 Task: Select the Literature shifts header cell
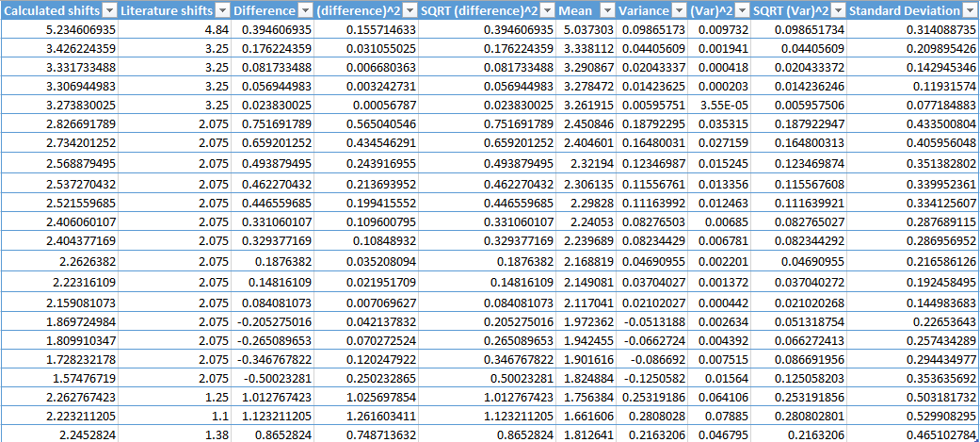(174, 10)
